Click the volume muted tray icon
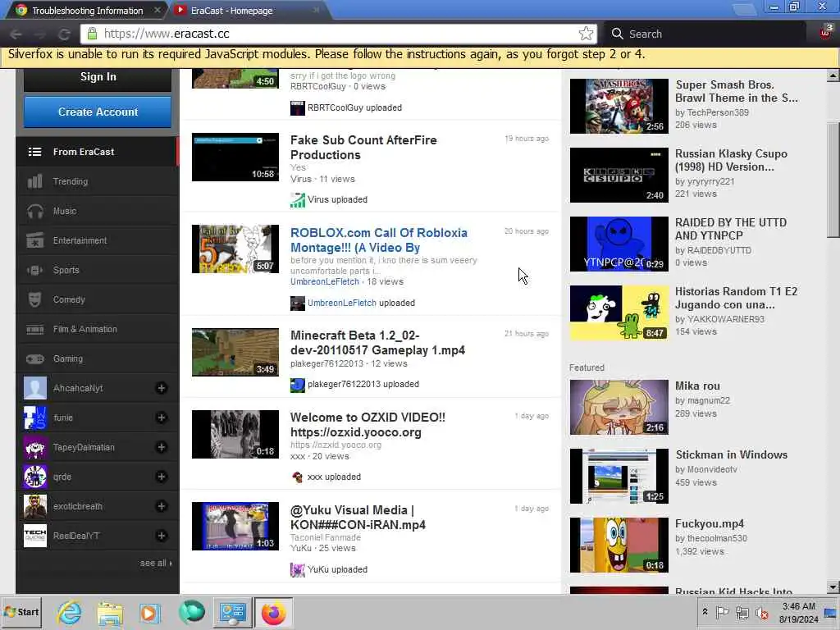 click(761, 612)
